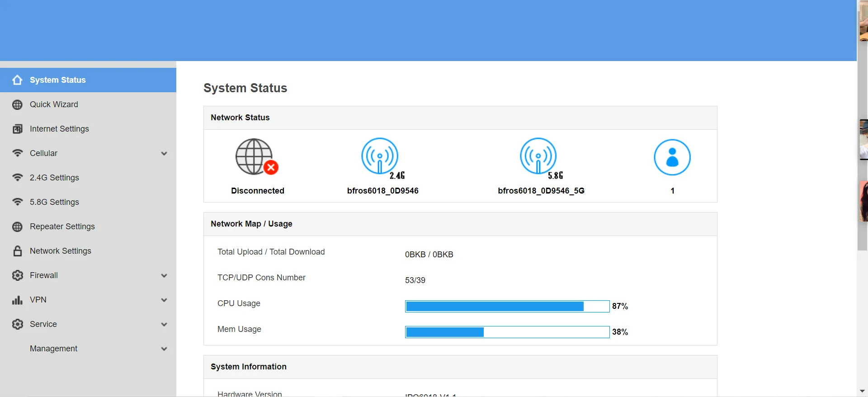Image resolution: width=868 pixels, height=397 pixels.
Task: Expand the Service section chevron
Action: coord(164,324)
